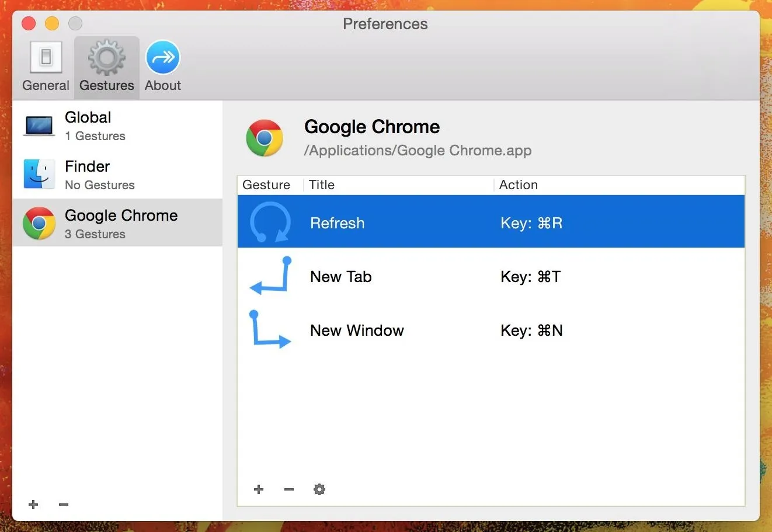Click the Key: ⌘R action cell
The width and height of the screenshot is (772, 532).
531,223
